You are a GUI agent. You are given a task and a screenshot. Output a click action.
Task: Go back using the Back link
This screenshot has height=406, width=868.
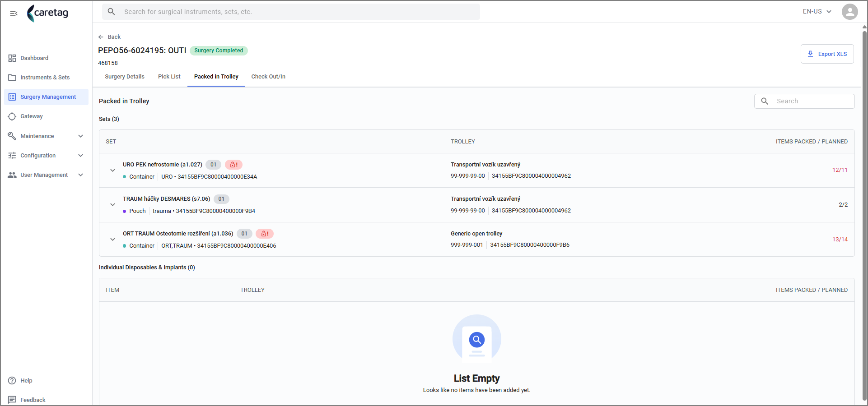(109, 37)
